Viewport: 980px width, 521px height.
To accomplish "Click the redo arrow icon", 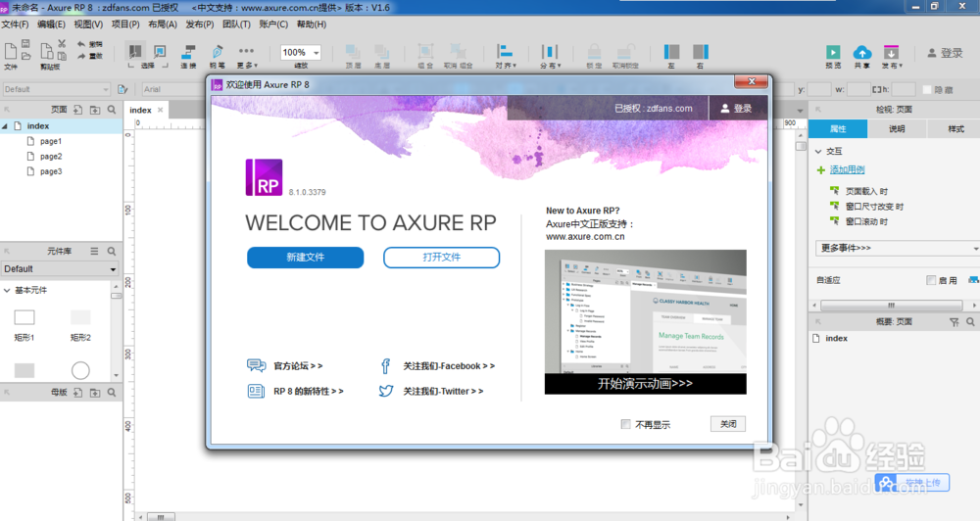I will pos(81,56).
